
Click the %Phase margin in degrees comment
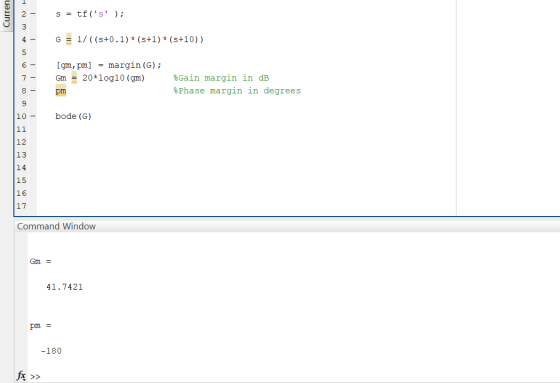(x=237, y=91)
